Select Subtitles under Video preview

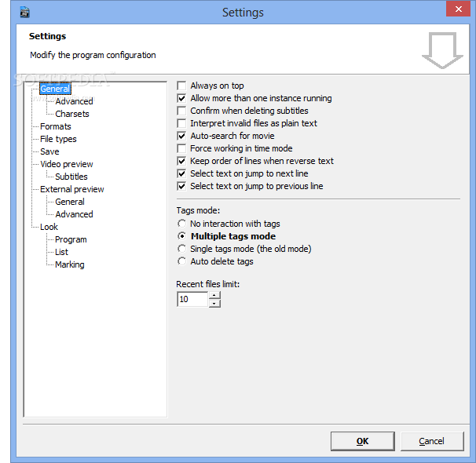tap(71, 177)
